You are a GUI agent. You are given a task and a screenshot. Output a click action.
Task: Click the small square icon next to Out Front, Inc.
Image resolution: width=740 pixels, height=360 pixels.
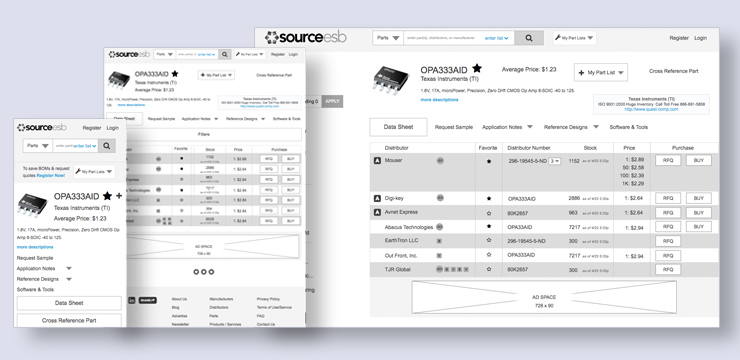pos(439,256)
